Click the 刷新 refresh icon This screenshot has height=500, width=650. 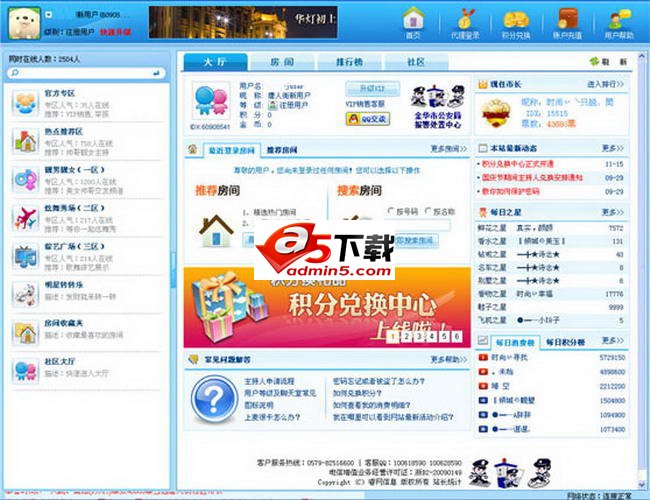point(595,62)
